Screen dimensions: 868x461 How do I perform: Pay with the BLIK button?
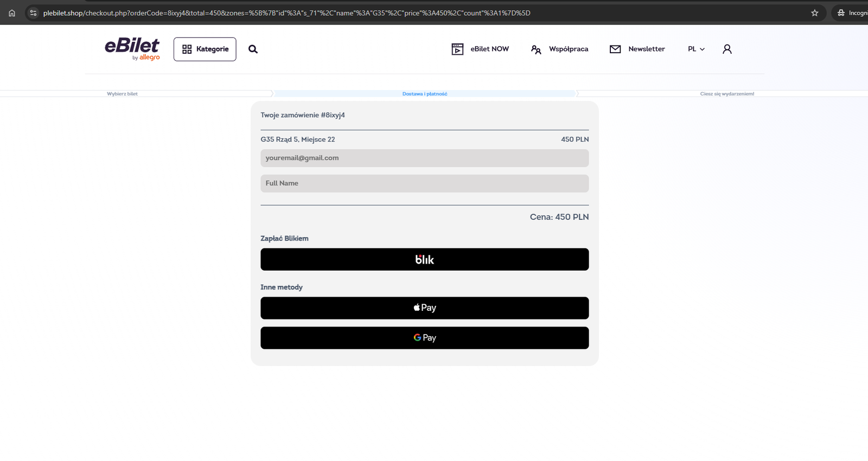(424, 259)
